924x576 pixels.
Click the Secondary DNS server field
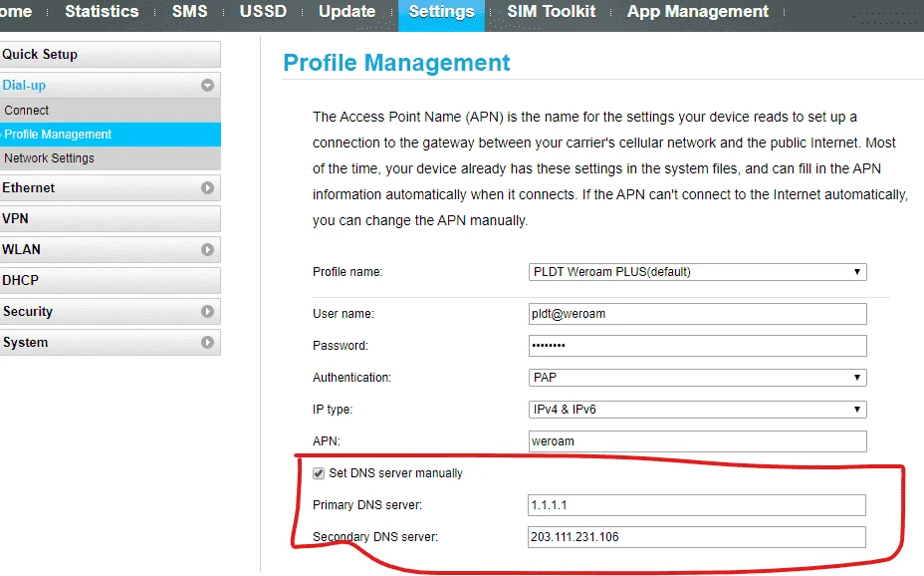coord(697,537)
